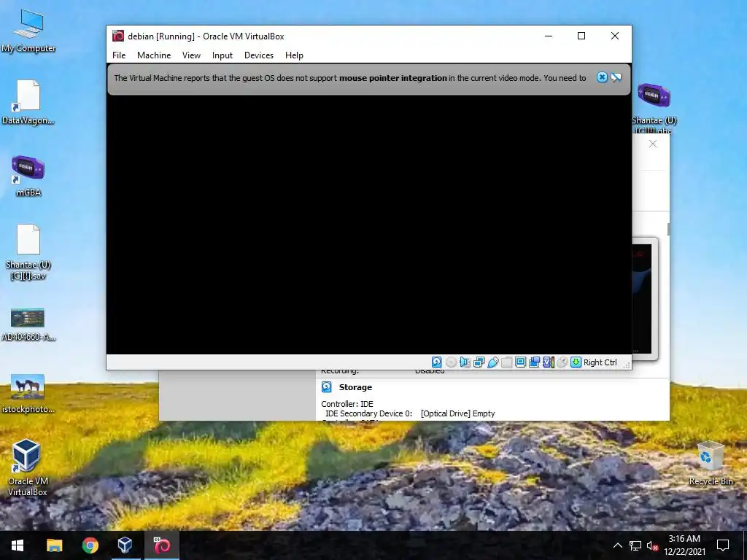
Task: Select the istockphoto image file on desktop
Action: click(x=28, y=393)
